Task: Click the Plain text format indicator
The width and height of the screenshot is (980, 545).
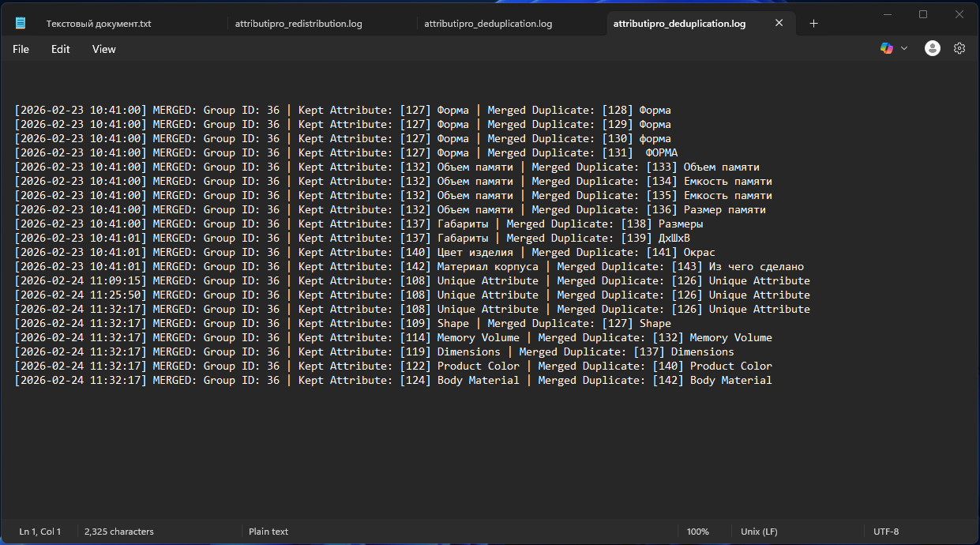Action: pyautogui.click(x=268, y=531)
